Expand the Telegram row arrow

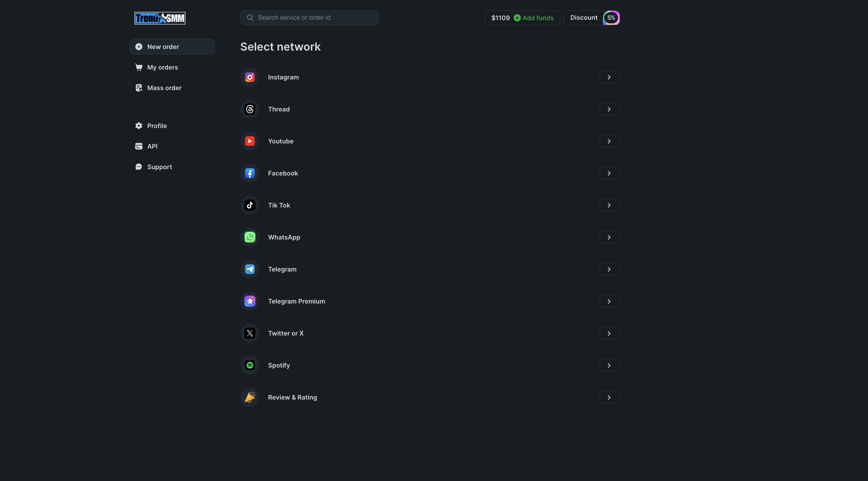(x=609, y=269)
